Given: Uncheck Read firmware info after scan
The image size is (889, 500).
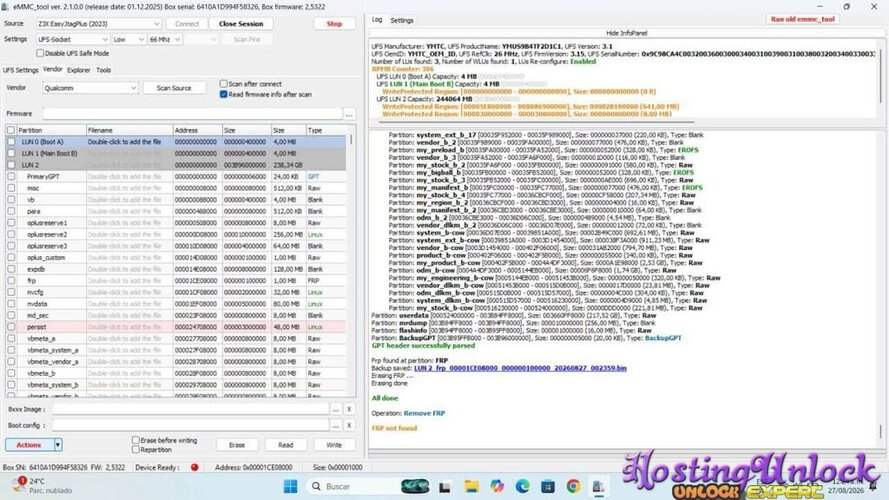Looking at the screenshot, I should 223,94.
